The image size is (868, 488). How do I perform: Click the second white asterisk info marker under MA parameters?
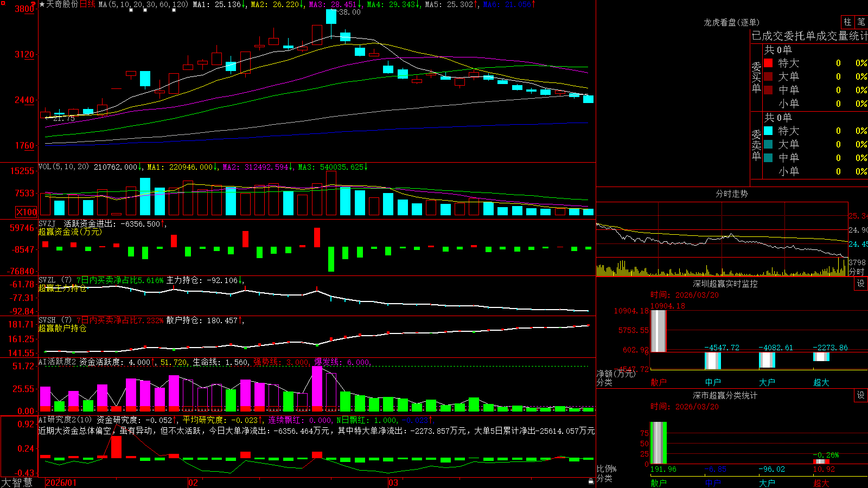[x=145, y=10]
